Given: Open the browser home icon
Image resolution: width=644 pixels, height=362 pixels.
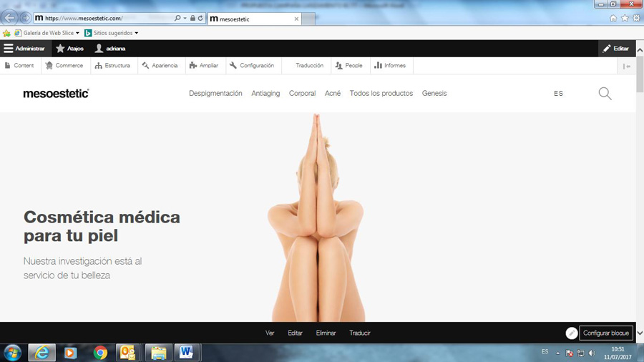Looking at the screenshot, I should click(613, 19).
